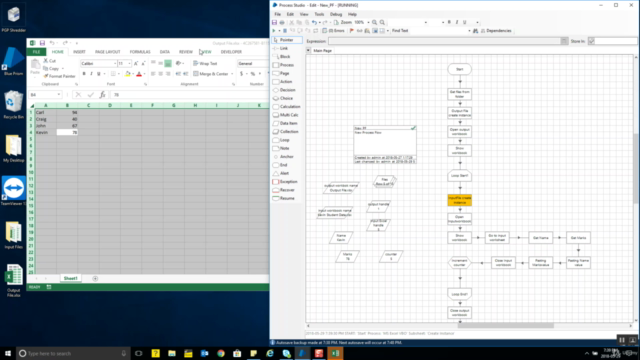Select the Main Page tab in Process Studio

coord(322,51)
